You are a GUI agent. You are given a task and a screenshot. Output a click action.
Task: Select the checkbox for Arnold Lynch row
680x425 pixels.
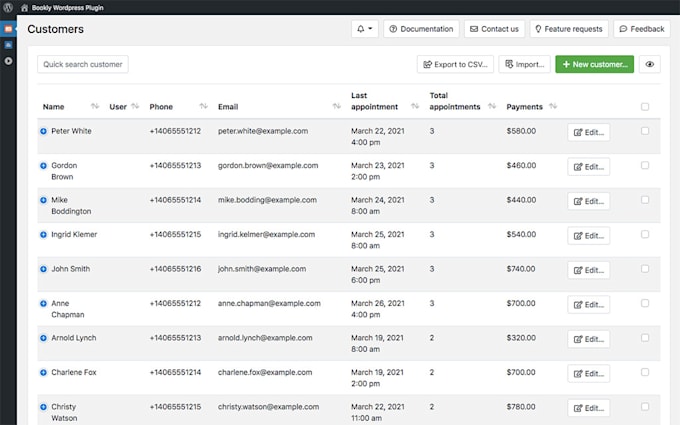tap(645, 337)
